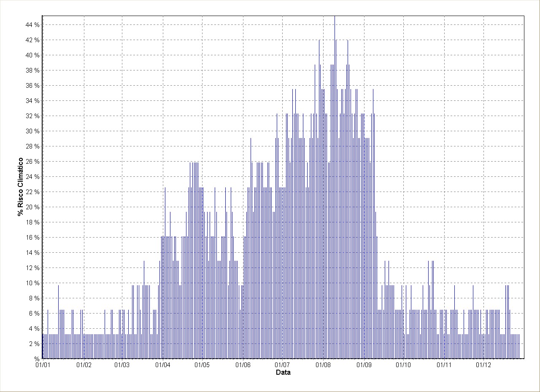Select the '01/02' date tick label
Image resolution: width=540 pixels, height=392 pixels.
pyautogui.click(x=84, y=365)
